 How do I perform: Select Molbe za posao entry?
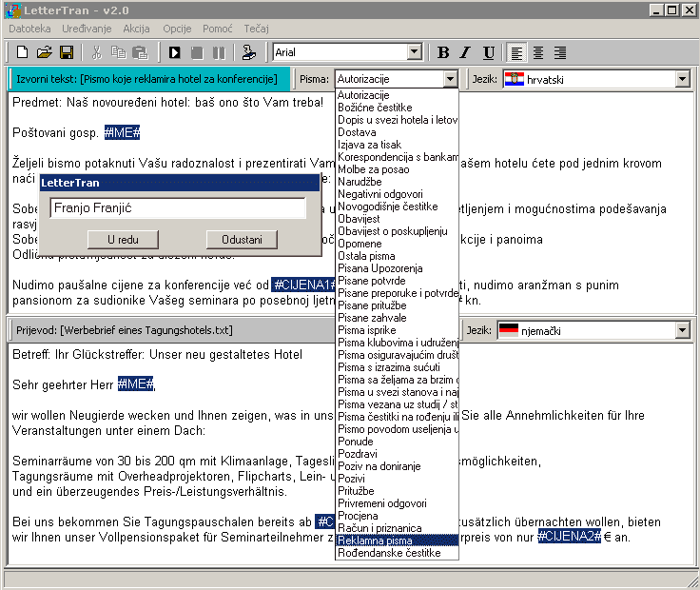point(397,169)
